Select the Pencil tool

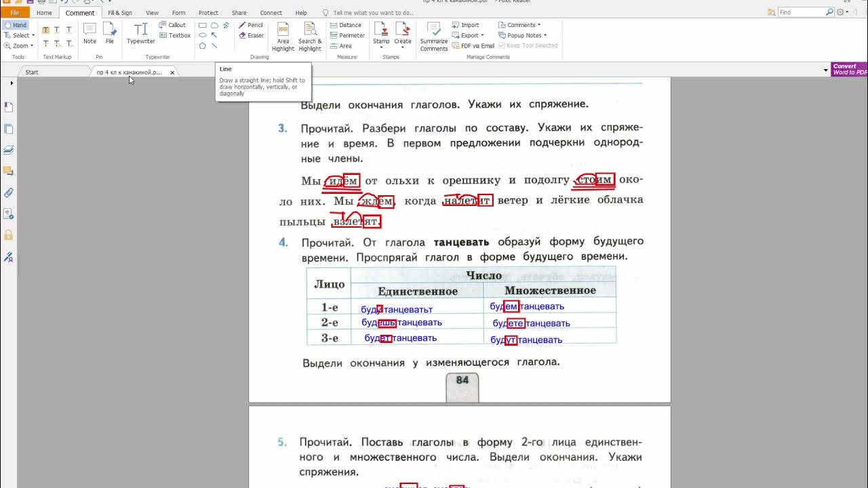point(250,25)
